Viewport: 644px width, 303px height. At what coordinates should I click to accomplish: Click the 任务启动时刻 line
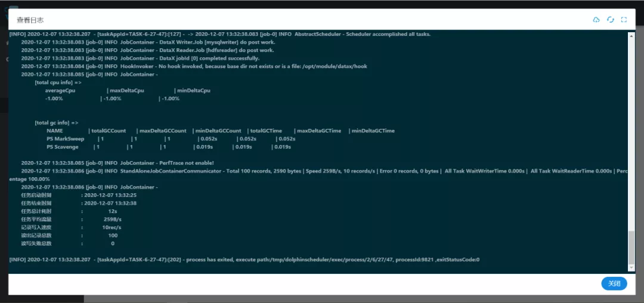79,195
